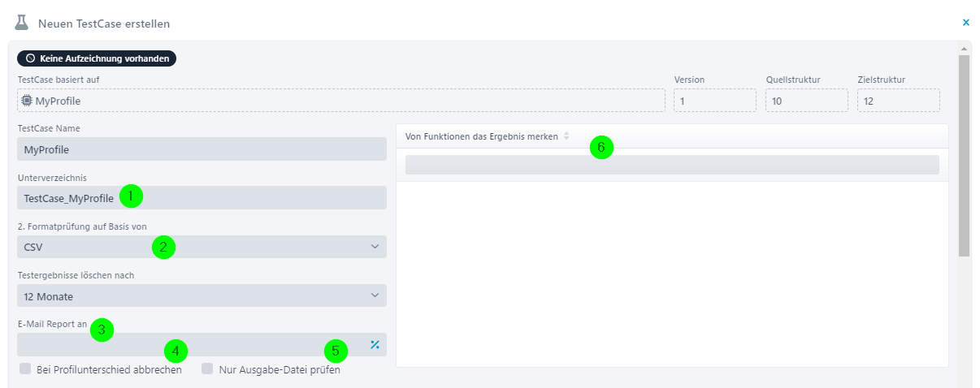
Task: Click the TestCase basiert auf field
Action: pyautogui.click(x=340, y=101)
